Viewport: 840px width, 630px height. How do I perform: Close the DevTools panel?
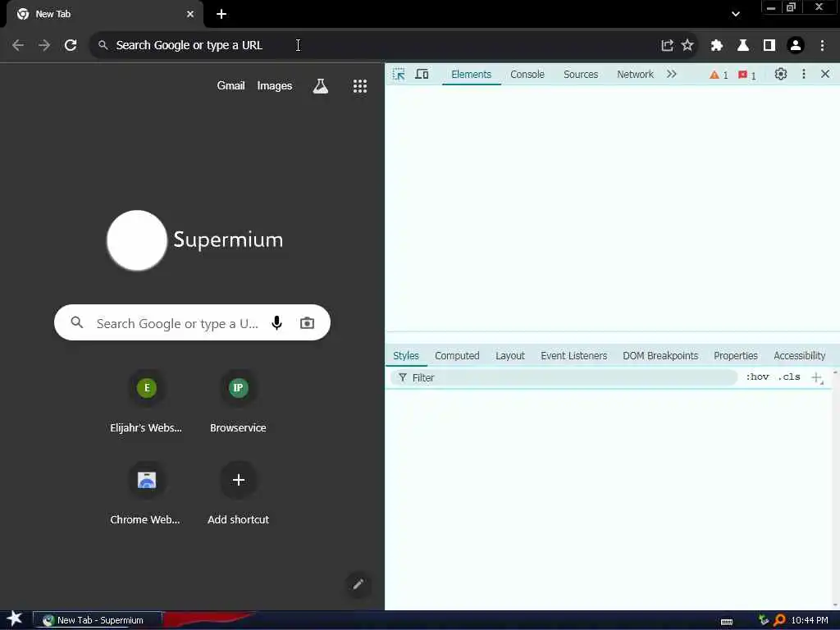[x=825, y=75]
